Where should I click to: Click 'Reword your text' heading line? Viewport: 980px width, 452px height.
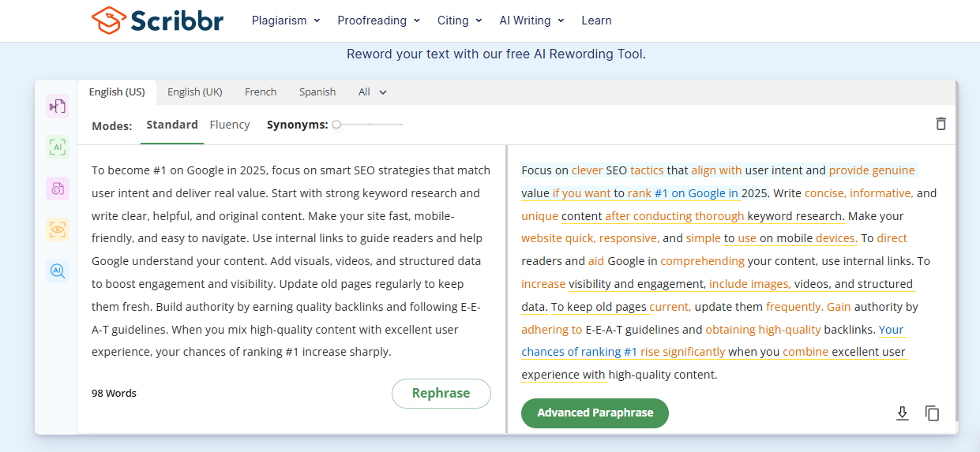pos(496,54)
